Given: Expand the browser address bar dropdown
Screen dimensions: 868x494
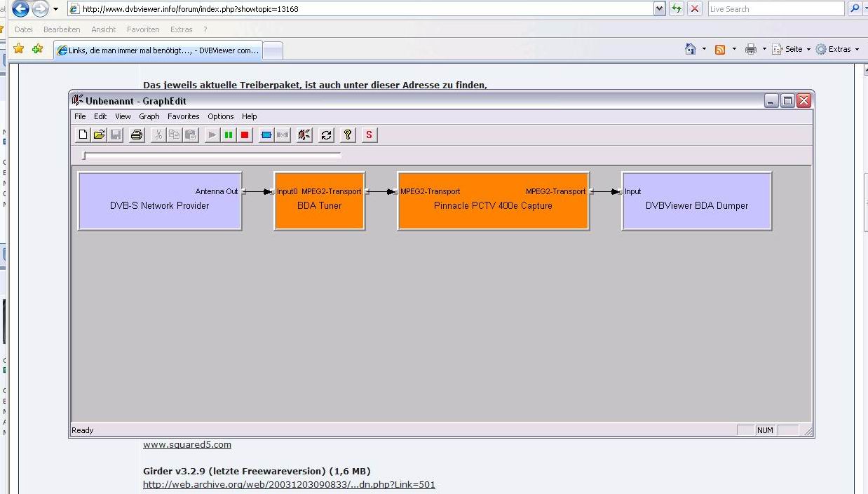Looking at the screenshot, I should point(659,9).
